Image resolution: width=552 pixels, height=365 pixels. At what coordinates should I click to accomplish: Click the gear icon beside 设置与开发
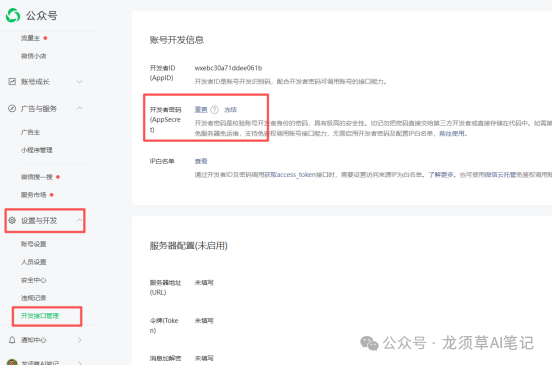(x=12, y=220)
